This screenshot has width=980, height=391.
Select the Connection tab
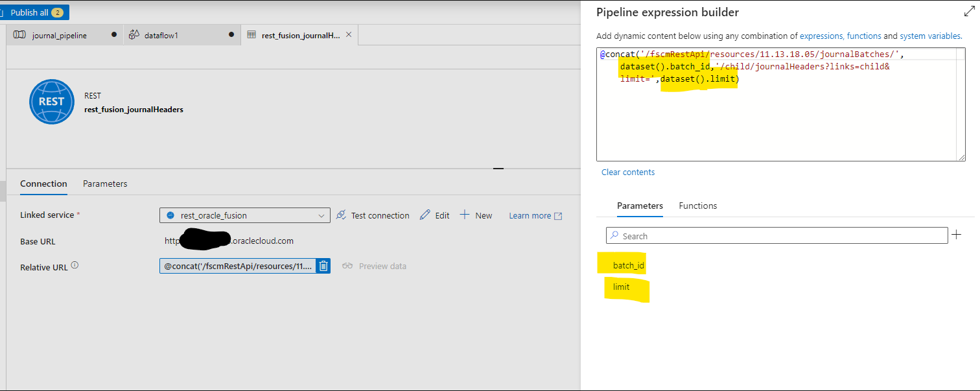[x=43, y=184]
